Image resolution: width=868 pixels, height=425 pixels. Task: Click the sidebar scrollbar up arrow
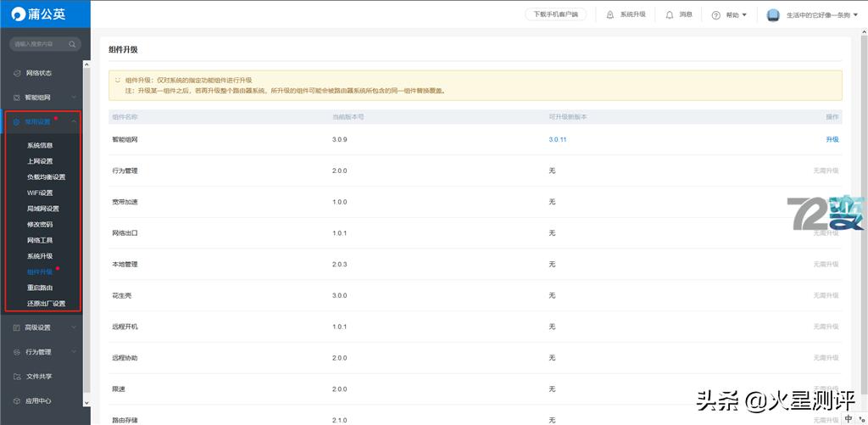coord(86,64)
